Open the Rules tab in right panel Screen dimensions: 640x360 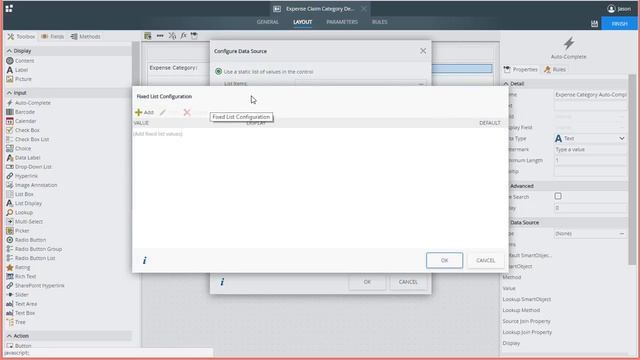click(x=555, y=69)
